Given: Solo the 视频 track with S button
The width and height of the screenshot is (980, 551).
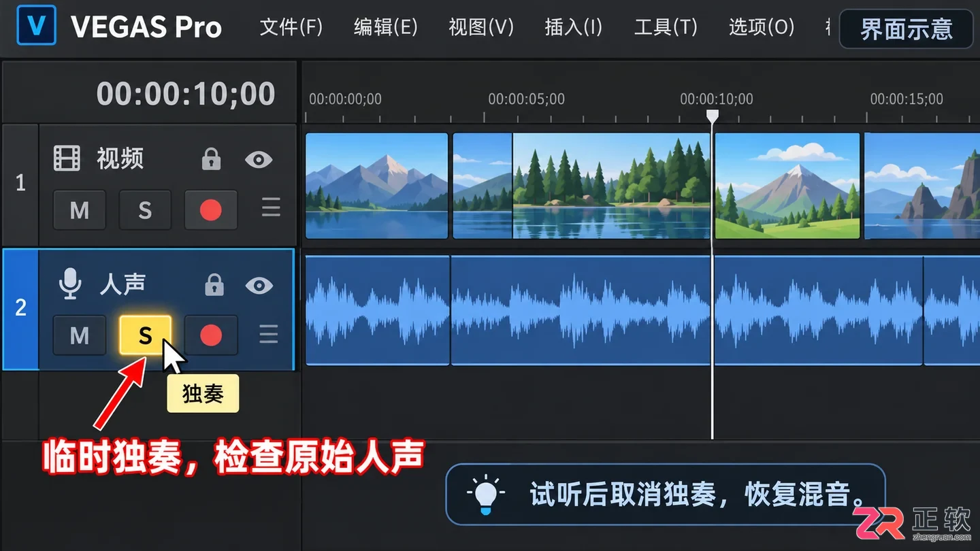Looking at the screenshot, I should (145, 210).
